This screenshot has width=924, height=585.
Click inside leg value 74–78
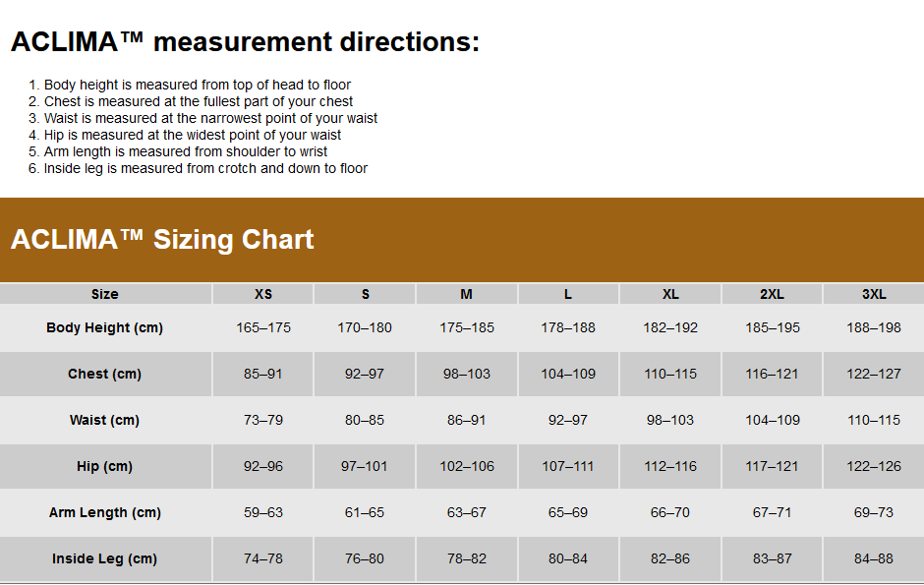point(263,558)
